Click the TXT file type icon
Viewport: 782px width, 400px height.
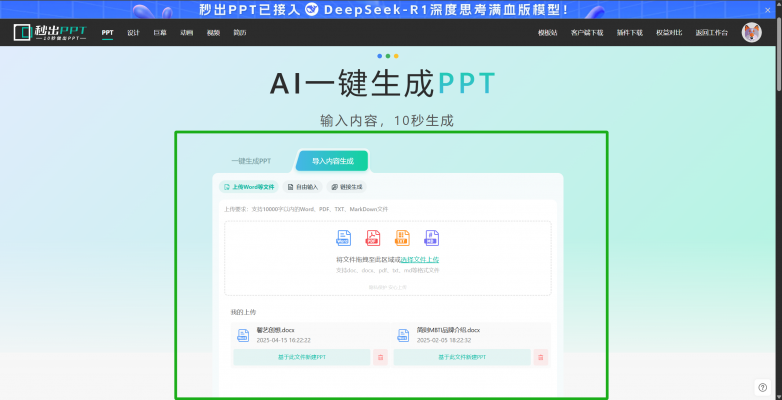(402, 238)
